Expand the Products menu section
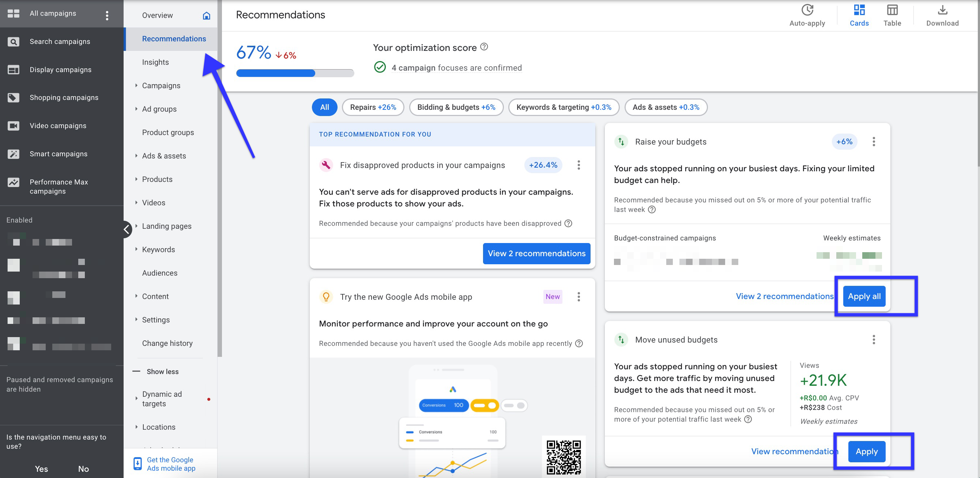The height and width of the screenshot is (478, 980). [136, 179]
